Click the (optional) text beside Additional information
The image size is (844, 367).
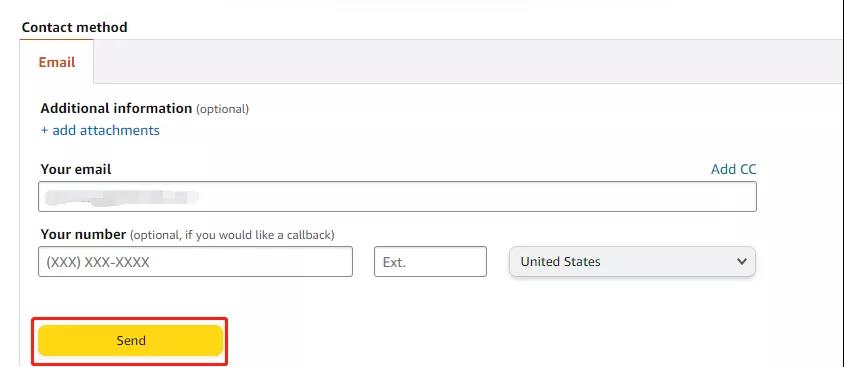coord(222,109)
